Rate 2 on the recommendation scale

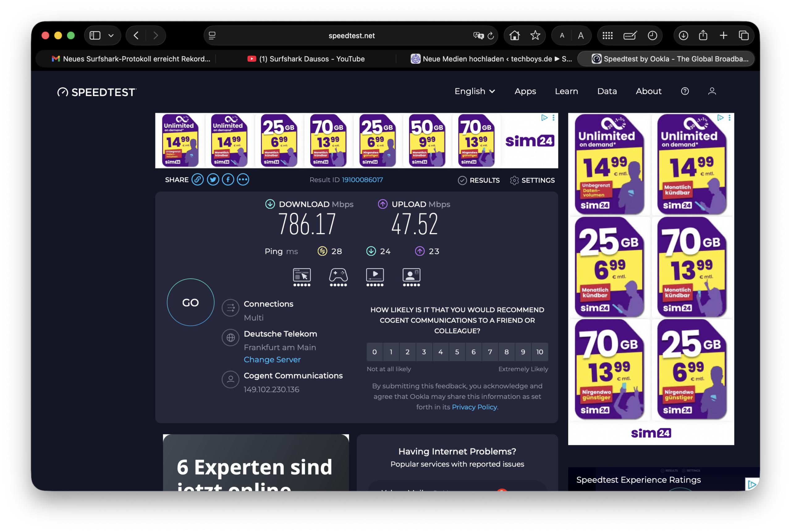[x=408, y=352]
